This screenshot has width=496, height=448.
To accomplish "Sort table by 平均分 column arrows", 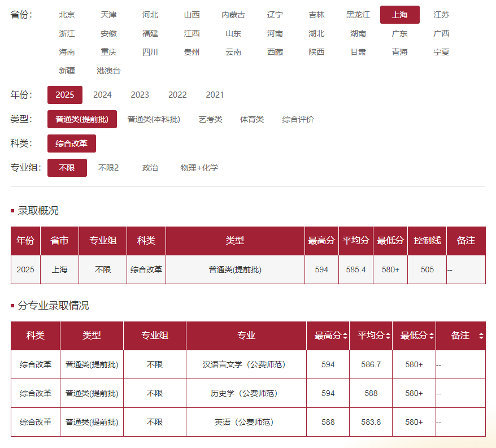I will [388, 336].
